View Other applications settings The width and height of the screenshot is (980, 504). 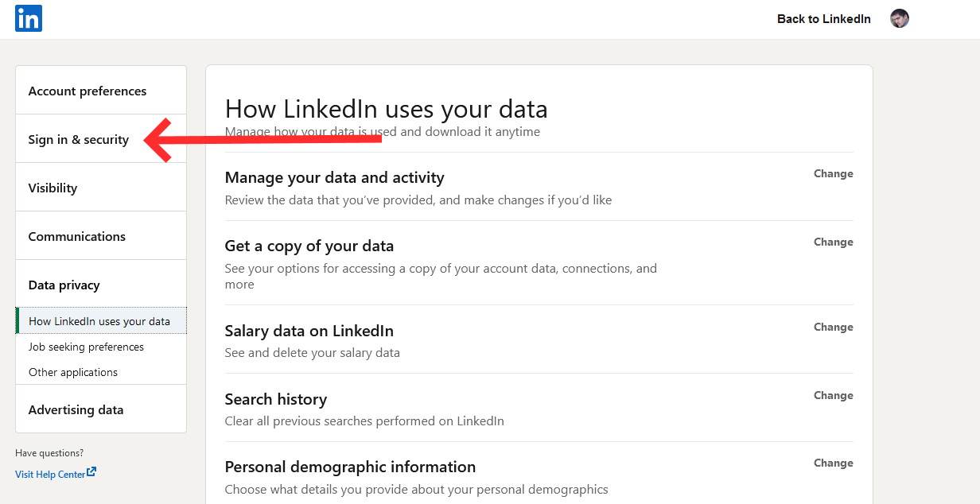[x=73, y=372]
